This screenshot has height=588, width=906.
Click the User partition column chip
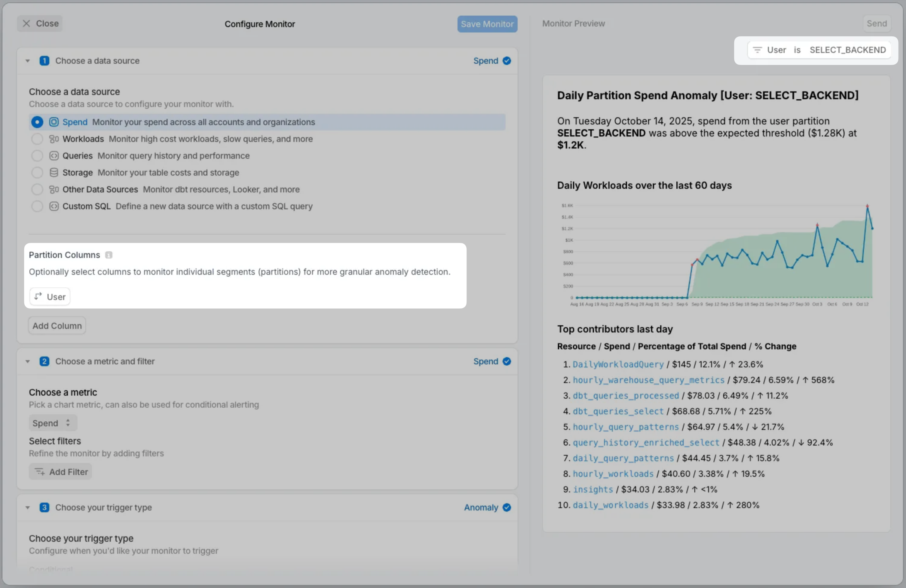pyautogui.click(x=50, y=296)
